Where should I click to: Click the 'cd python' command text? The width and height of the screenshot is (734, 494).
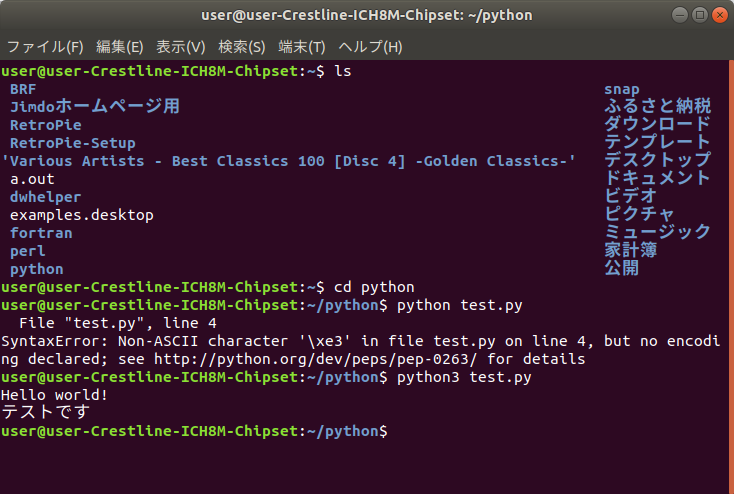tap(374, 287)
